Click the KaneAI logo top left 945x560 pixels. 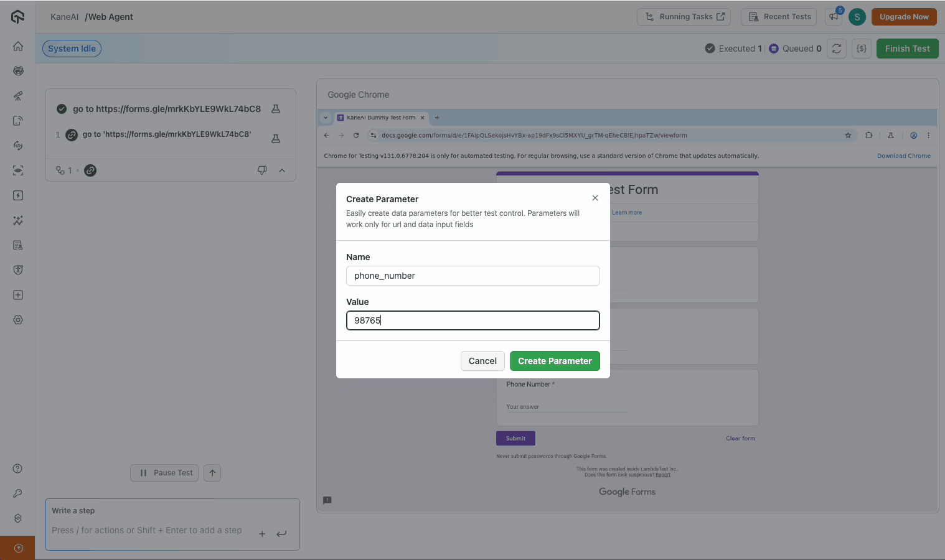[17, 17]
